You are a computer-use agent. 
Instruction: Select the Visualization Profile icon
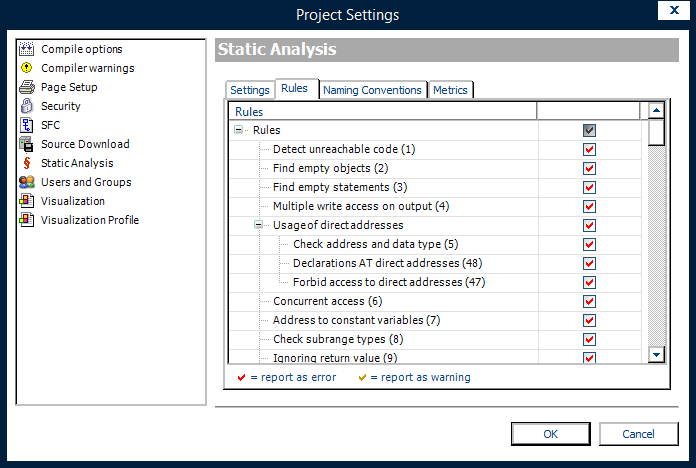click(27, 220)
